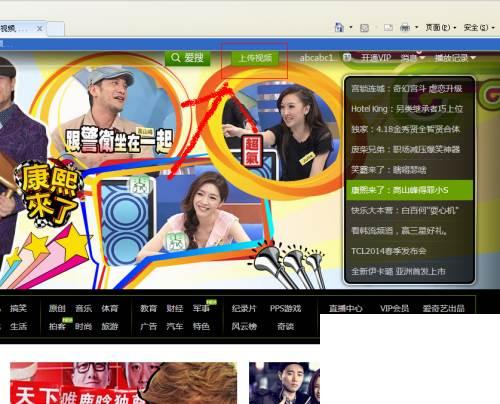Click the green 爱搜 search button
The image size is (500, 404).
[x=188, y=58]
